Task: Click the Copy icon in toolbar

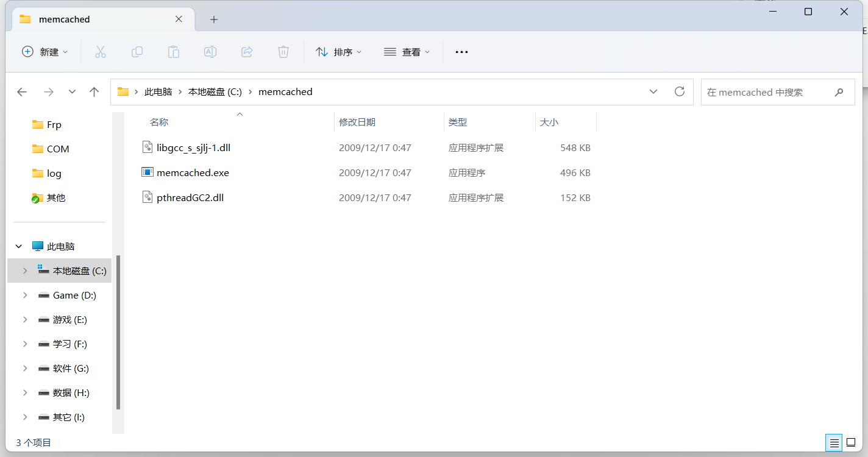Action: [x=137, y=52]
